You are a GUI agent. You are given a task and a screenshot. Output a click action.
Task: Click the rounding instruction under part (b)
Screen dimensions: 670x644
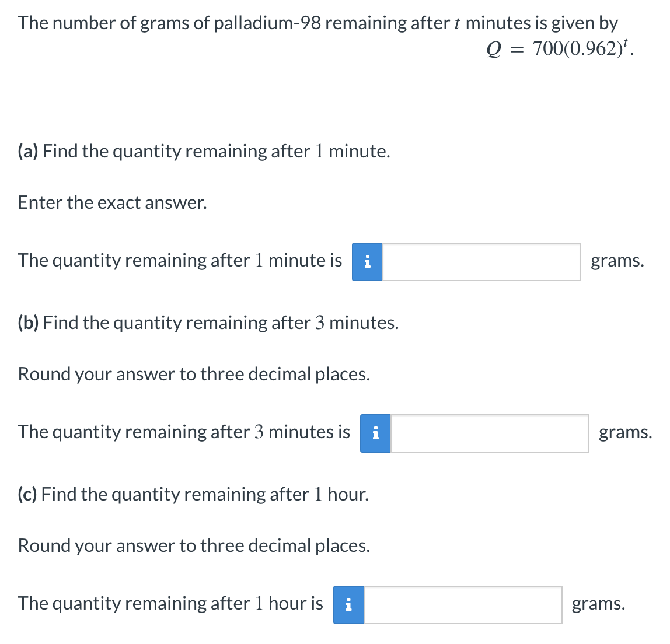click(194, 374)
